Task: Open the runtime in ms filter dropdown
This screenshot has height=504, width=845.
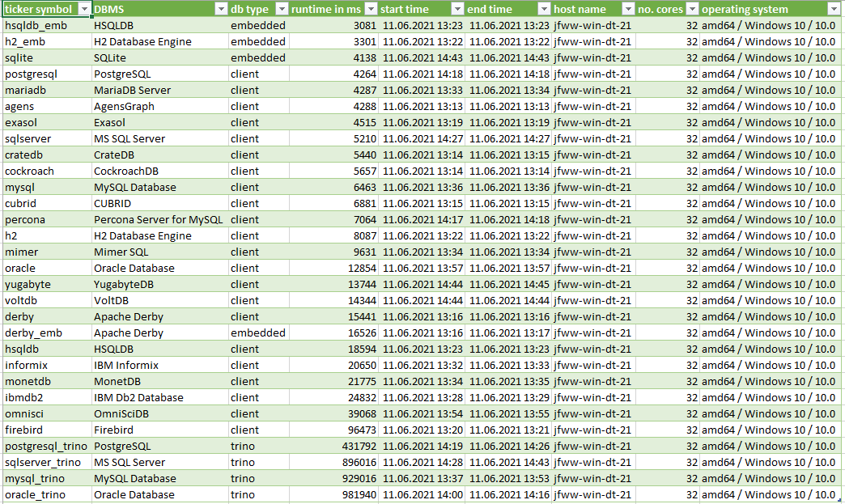Action: click(x=371, y=9)
